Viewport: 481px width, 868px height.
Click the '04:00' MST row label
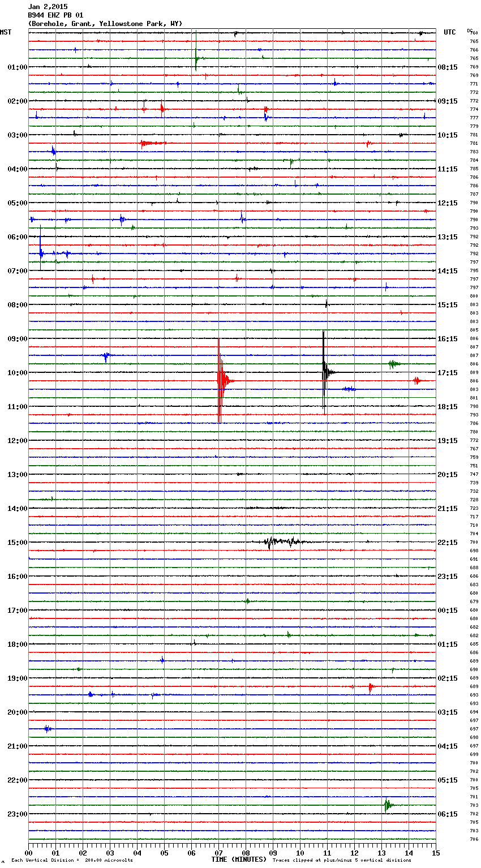pos(18,169)
